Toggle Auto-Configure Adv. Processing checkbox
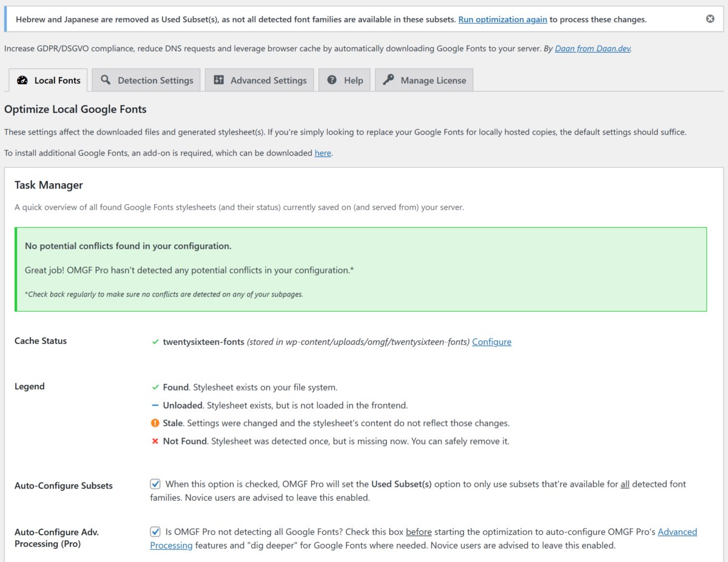 click(155, 532)
